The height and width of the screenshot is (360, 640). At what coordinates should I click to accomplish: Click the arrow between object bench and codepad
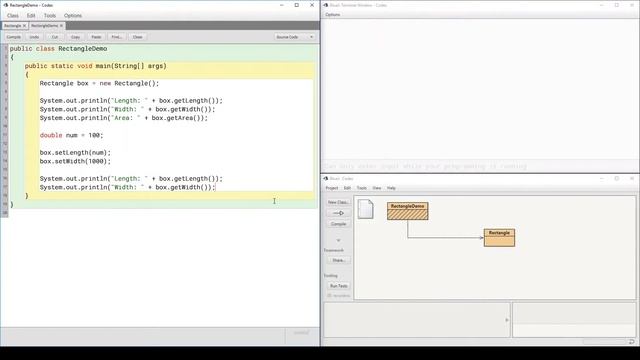click(507, 320)
